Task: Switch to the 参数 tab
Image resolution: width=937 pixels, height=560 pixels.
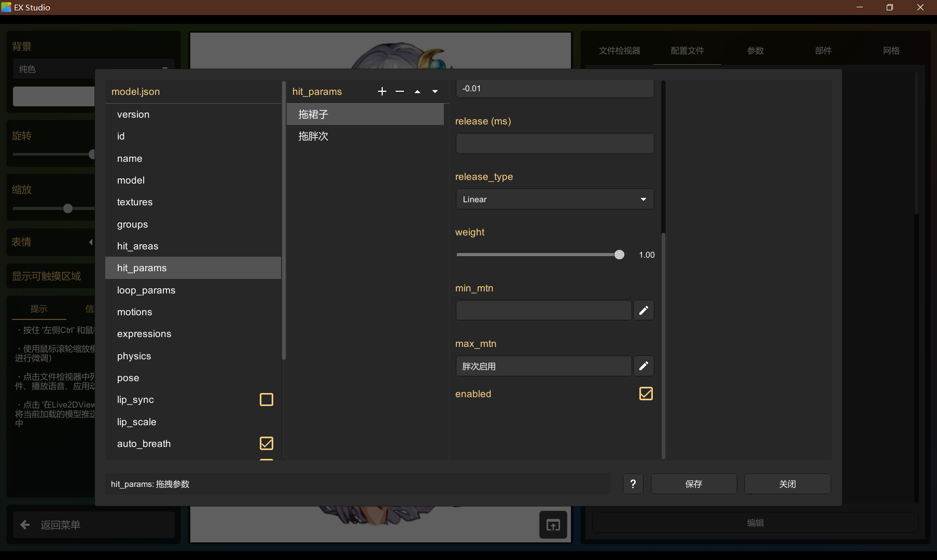Action: [756, 51]
